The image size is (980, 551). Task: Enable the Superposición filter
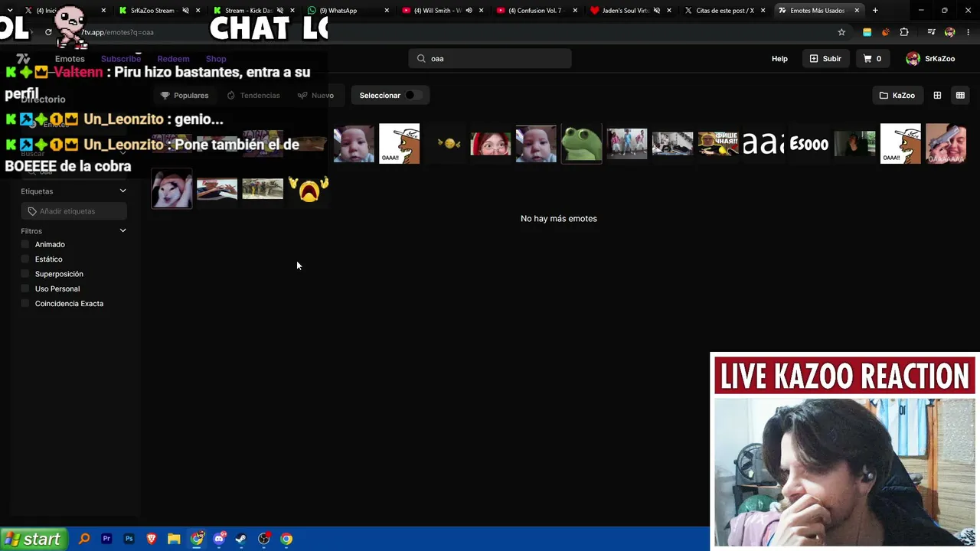point(25,274)
